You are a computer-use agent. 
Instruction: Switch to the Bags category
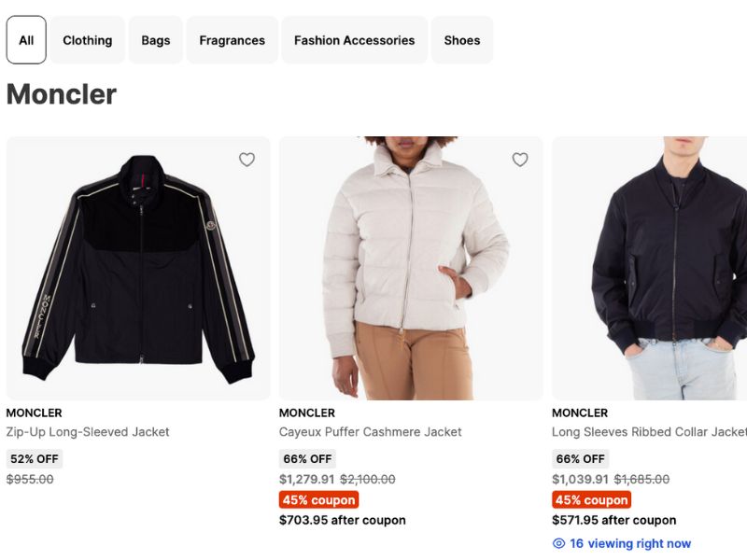[155, 39]
